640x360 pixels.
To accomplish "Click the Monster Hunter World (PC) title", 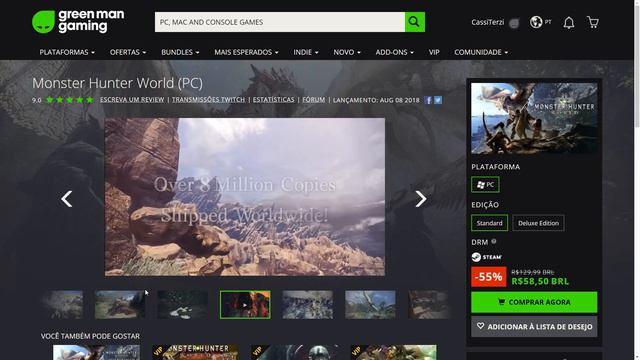I will pos(117,83).
